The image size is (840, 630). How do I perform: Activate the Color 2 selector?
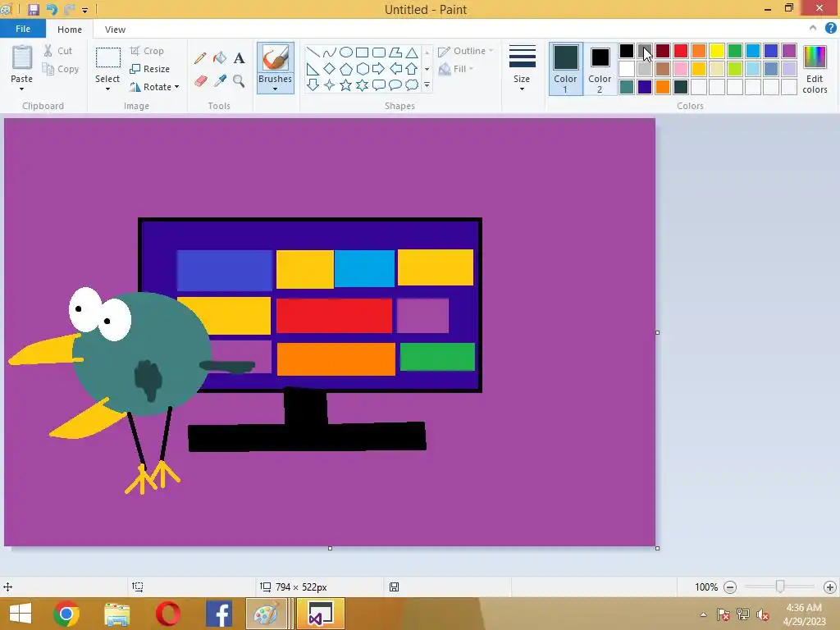tap(600, 69)
